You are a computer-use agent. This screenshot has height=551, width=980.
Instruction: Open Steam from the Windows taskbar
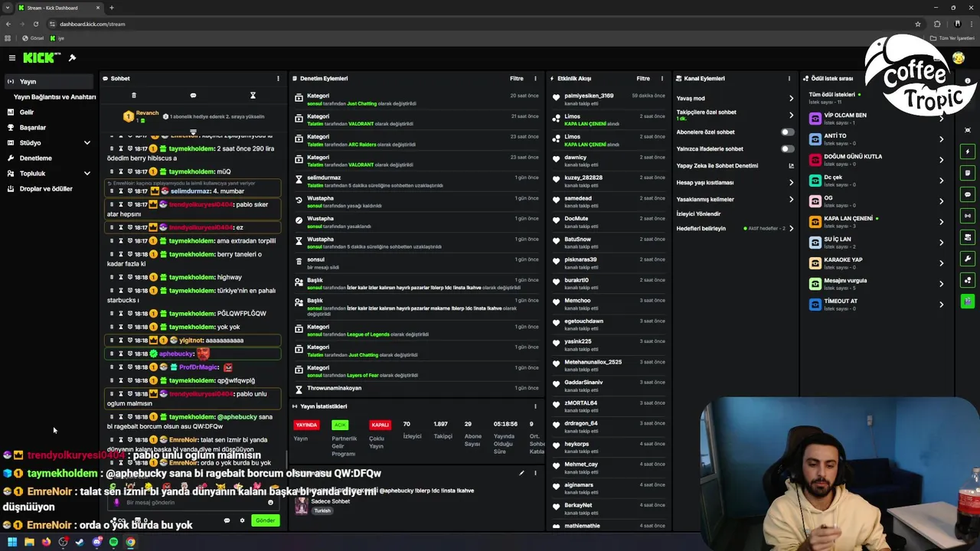pyautogui.click(x=80, y=542)
